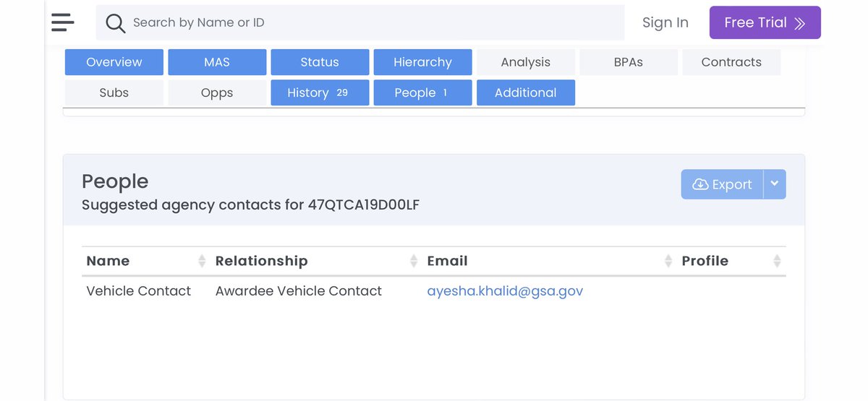Screen dimensions: 868x401
Task: Click the Sign In link
Action: pyautogui.click(x=665, y=22)
